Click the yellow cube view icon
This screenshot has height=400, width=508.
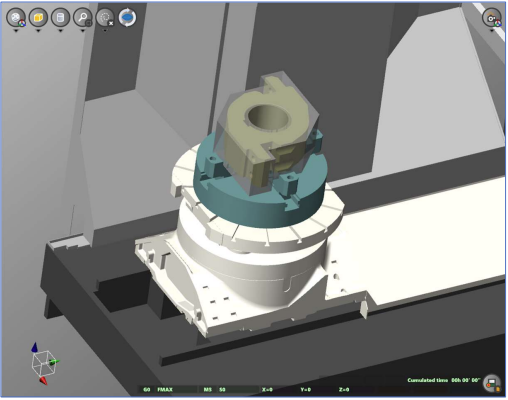[38, 17]
